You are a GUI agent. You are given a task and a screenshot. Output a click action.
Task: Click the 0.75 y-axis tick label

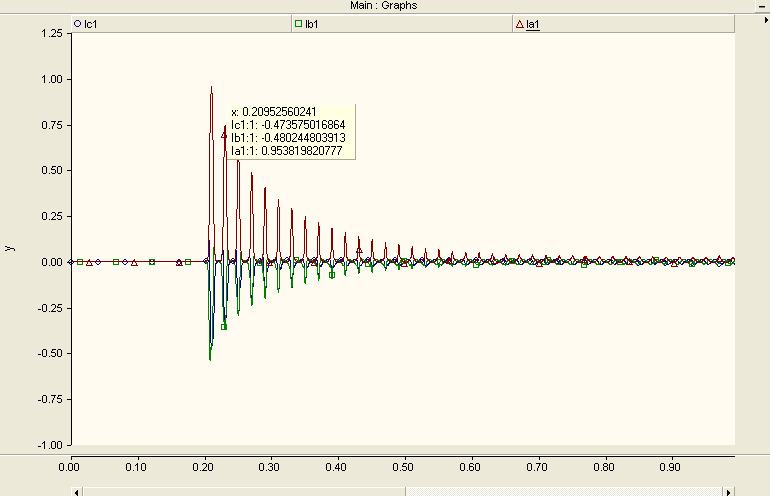pos(52,125)
